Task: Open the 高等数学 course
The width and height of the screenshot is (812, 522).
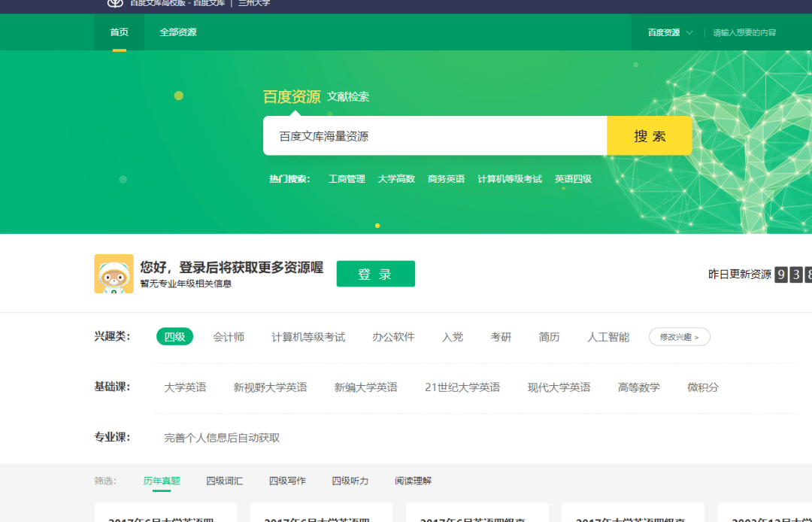Action: click(x=638, y=387)
